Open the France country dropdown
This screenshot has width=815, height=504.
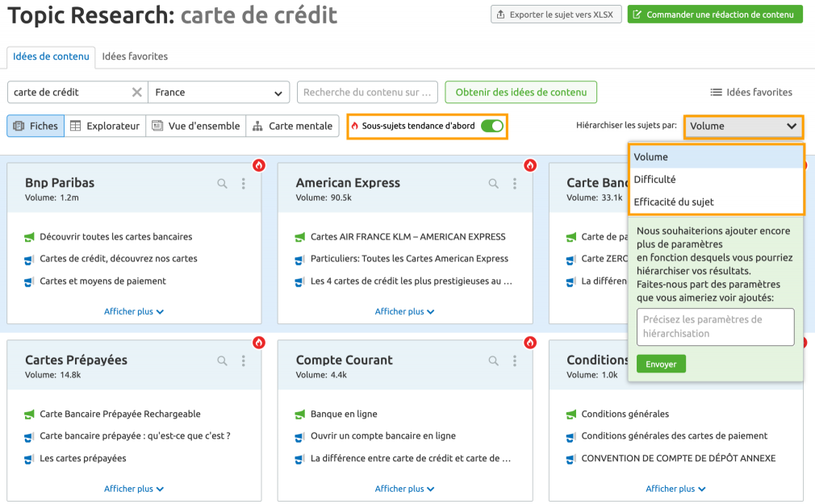click(x=219, y=93)
